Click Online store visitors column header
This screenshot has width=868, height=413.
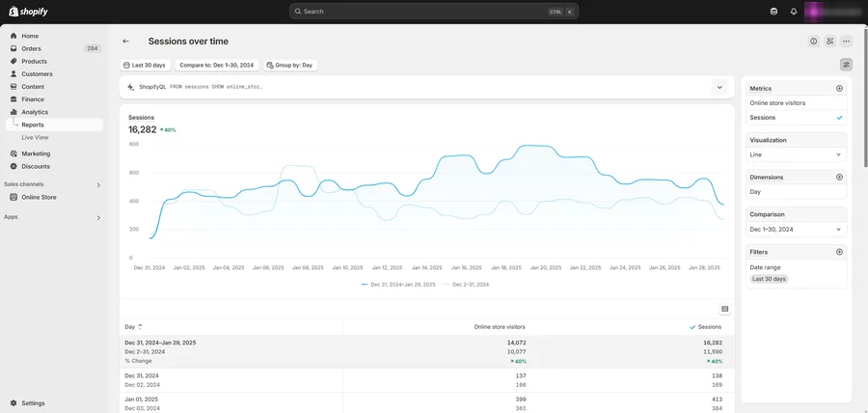500,327
